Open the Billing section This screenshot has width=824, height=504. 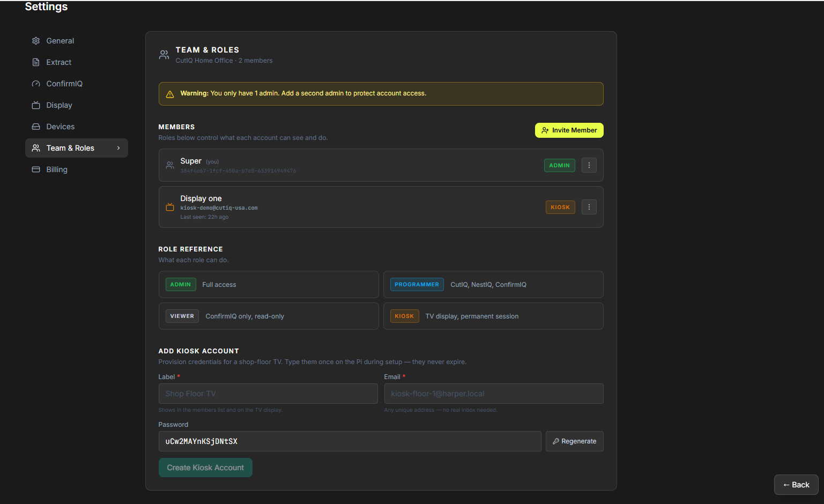tap(77, 169)
